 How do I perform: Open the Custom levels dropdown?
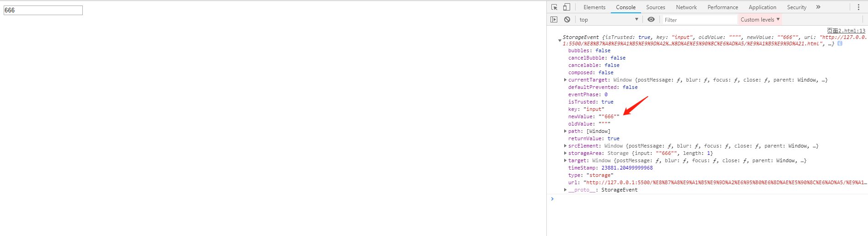[760, 20]
